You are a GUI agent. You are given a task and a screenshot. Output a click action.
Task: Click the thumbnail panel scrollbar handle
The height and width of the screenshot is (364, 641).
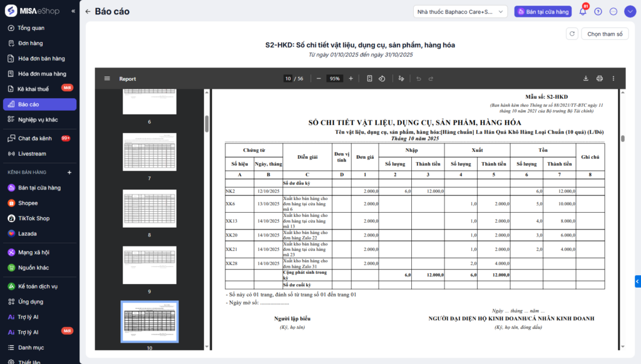coord(207,123)
